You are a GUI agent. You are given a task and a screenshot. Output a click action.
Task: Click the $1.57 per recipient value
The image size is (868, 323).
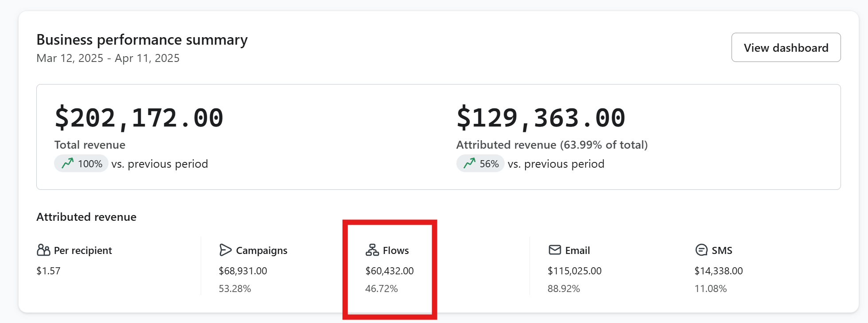click(x=48, y=271)
